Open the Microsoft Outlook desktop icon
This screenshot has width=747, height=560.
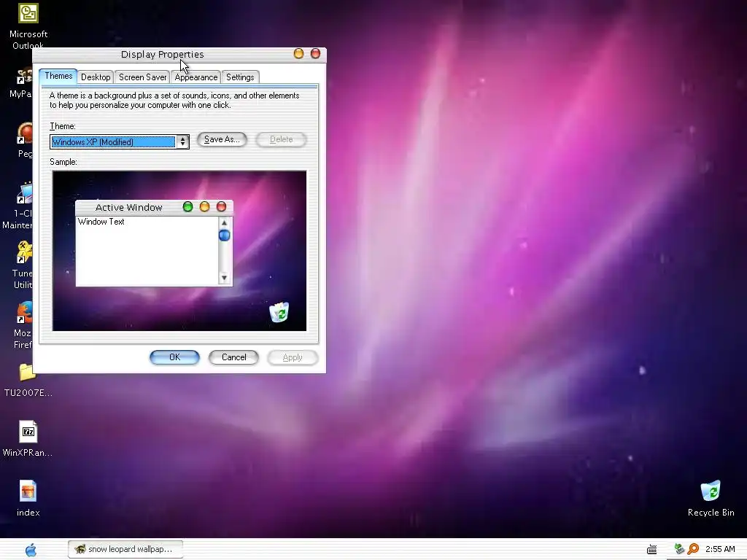[x=28, y=14]
